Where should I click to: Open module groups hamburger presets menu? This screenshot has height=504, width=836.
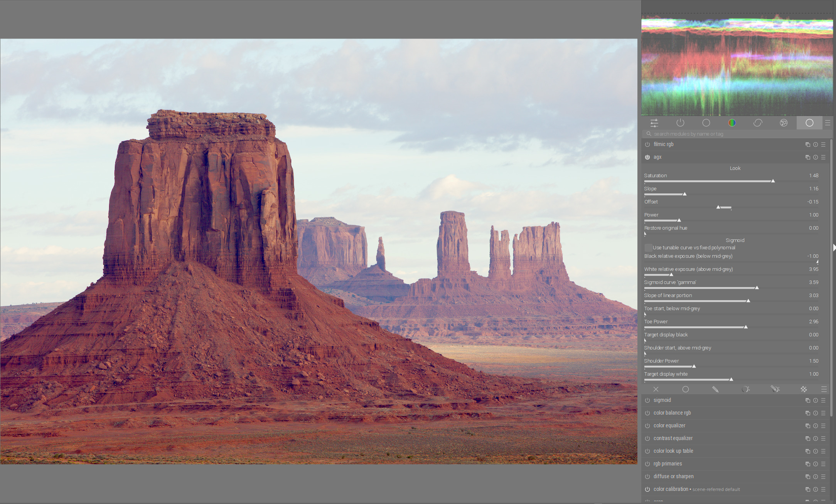pyautogui.click(x=828, y=123)
